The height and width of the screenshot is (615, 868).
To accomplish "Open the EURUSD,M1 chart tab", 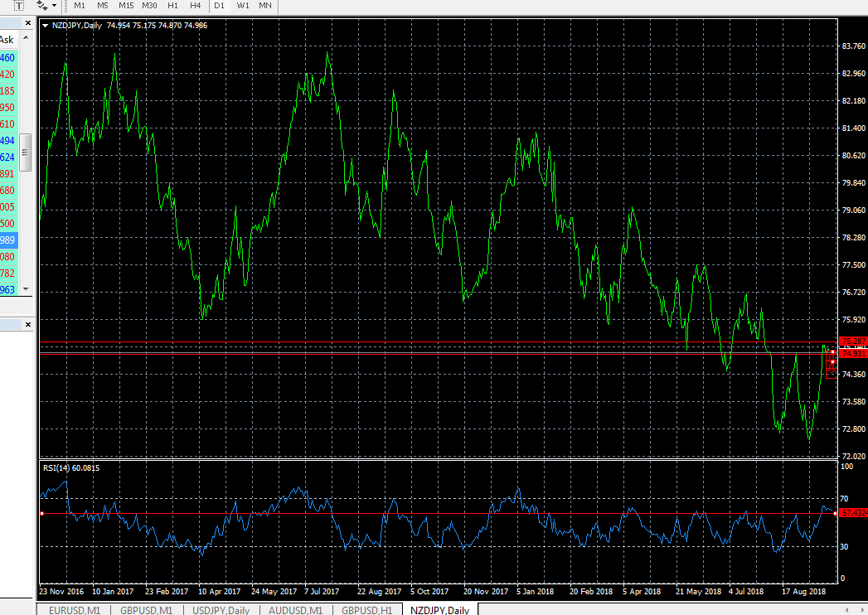I will 75,610.
